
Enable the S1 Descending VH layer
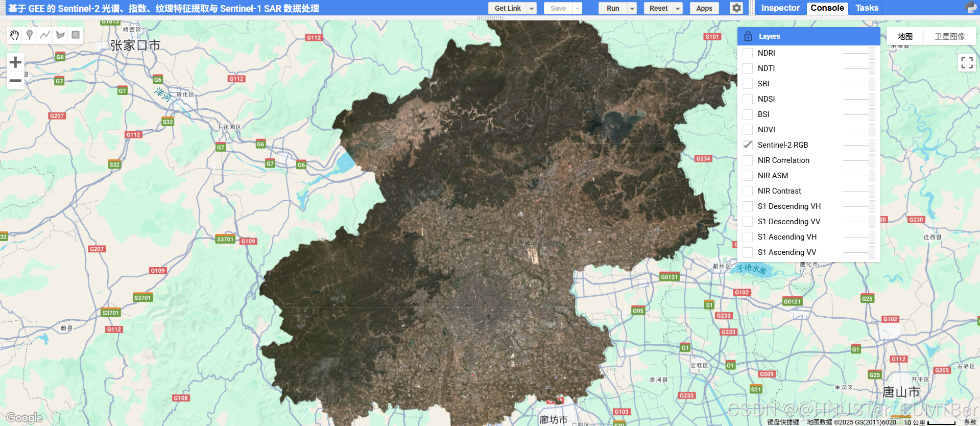click(748, 206)
